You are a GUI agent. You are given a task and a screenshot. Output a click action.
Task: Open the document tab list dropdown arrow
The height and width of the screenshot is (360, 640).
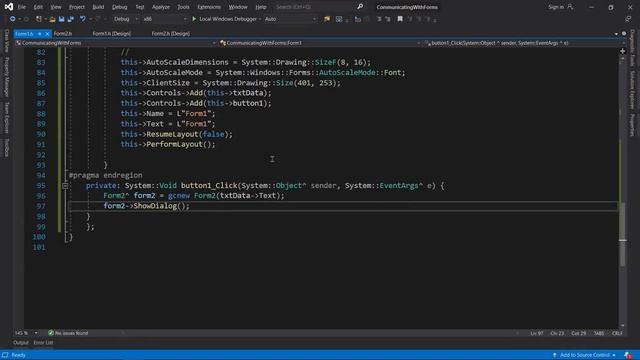616,34
